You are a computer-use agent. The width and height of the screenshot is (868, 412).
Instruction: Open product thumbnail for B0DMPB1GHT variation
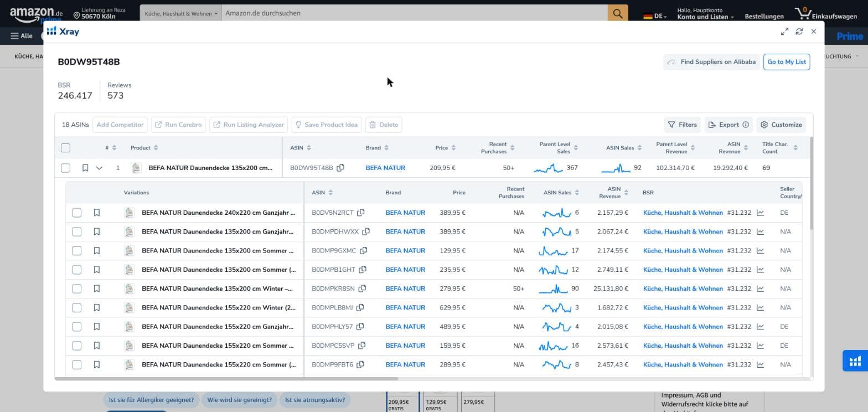click(x=129, y=270)
